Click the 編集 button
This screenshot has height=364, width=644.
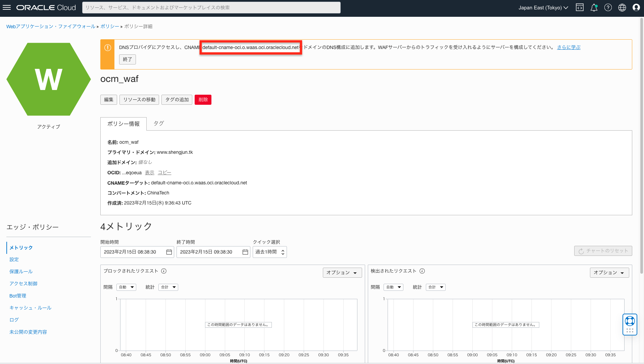109,100
